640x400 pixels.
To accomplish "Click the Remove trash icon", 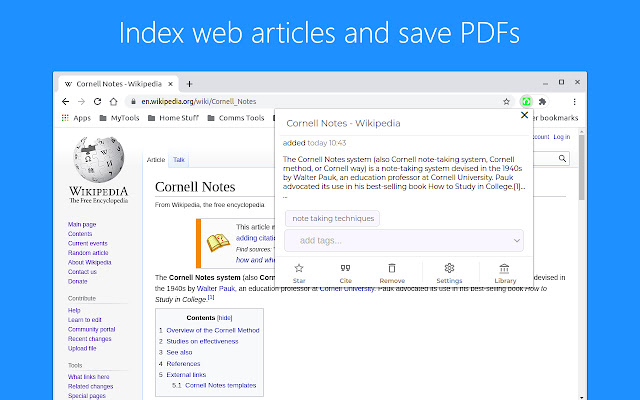I will coord(392,268).
